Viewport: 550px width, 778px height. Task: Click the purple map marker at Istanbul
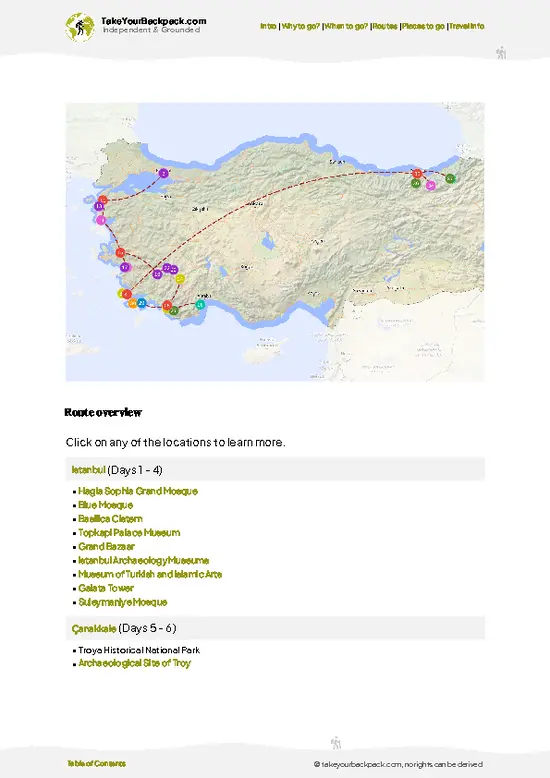[163, 173]
